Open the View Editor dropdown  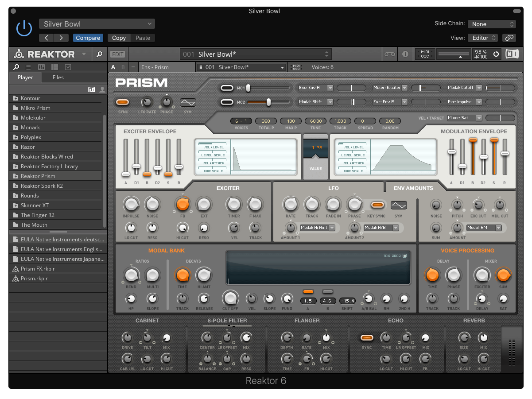[x=483, y=38]
